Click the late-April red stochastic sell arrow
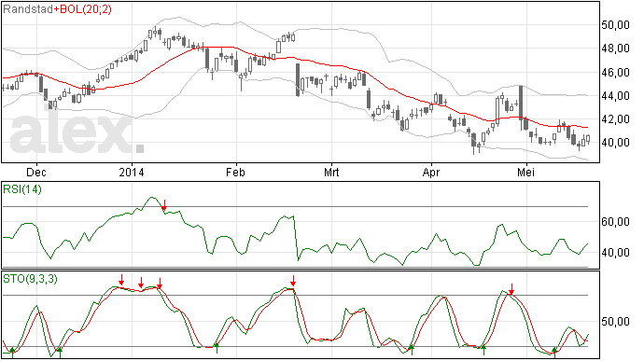The width and height of the screenshot is (644, 361). click(511, 289)
